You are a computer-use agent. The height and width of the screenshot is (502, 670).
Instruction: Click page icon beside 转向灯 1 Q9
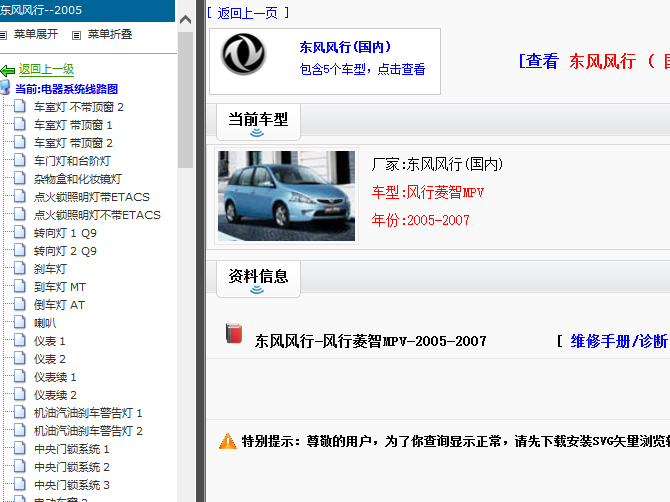click(x=20, y=232)
